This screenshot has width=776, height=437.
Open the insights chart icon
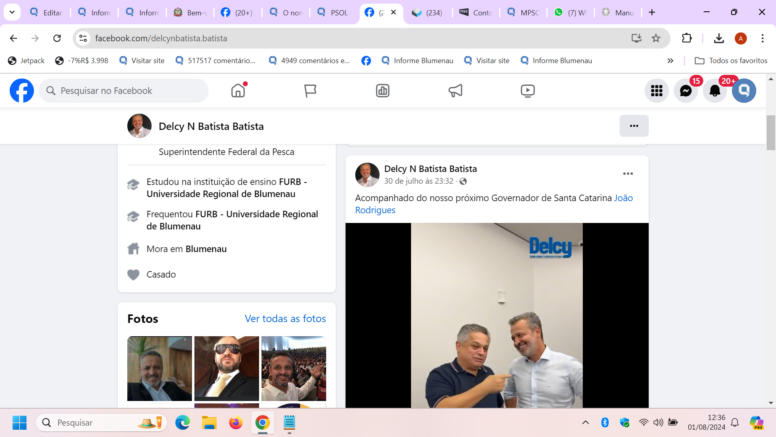coord(383,91)
